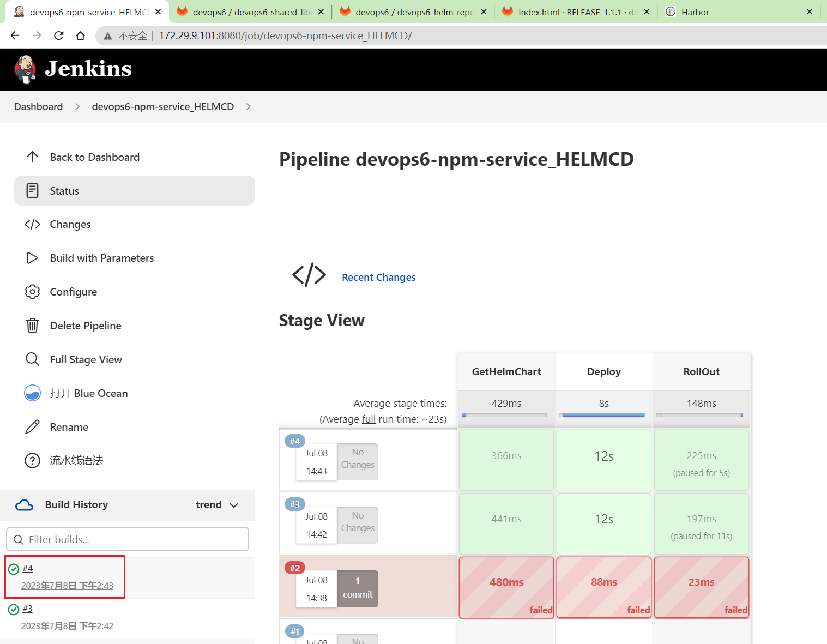This screenshot has width=827, height=644.
Task: Click failed RollOut stage cell 23ms
Action: (x=702, y=587)
